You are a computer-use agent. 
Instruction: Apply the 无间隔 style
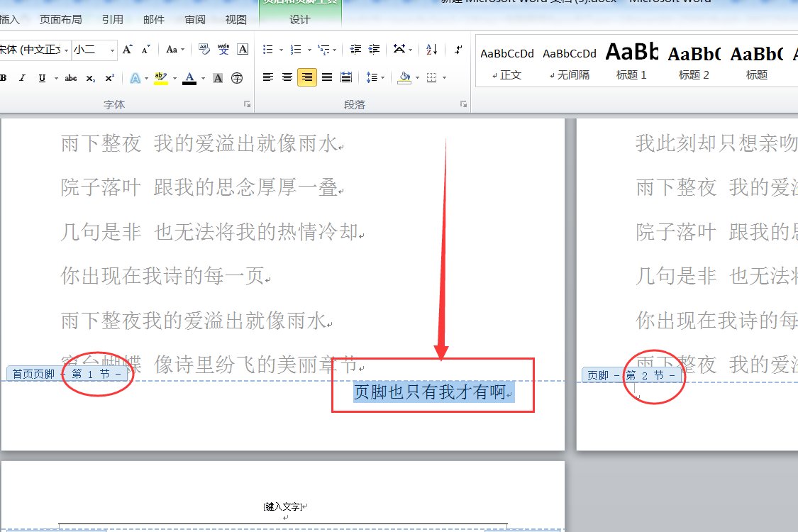click(570, 60)
